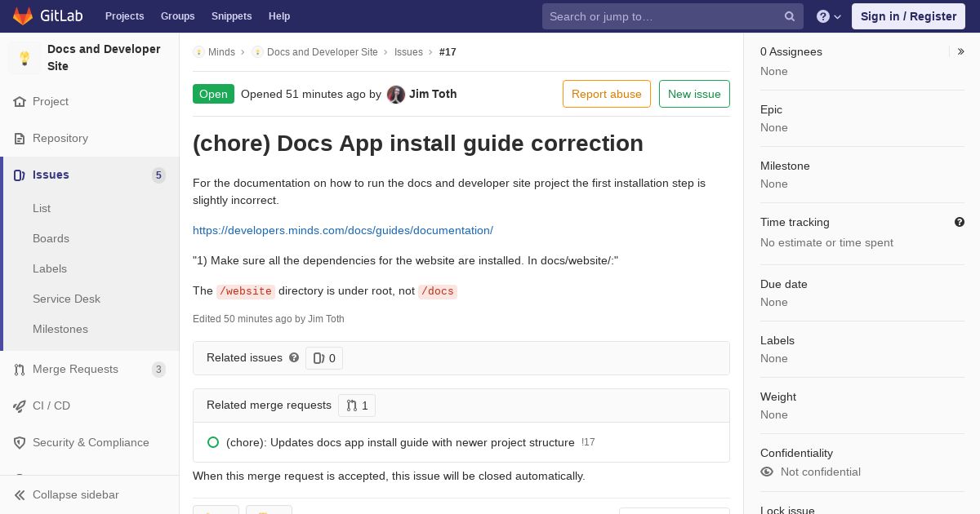Click the Docs and Developer Site breadcrumb link
Image resolution: width=980 pixels, height=514 pixels.
click(323, 52)
